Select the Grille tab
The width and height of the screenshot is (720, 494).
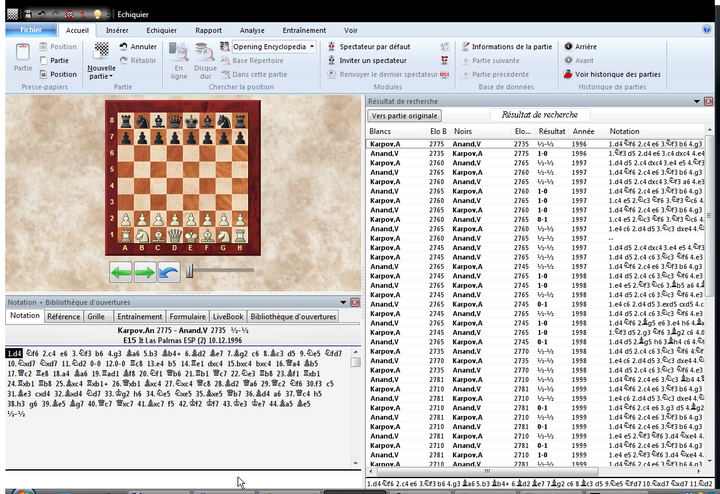pos(96,316)
